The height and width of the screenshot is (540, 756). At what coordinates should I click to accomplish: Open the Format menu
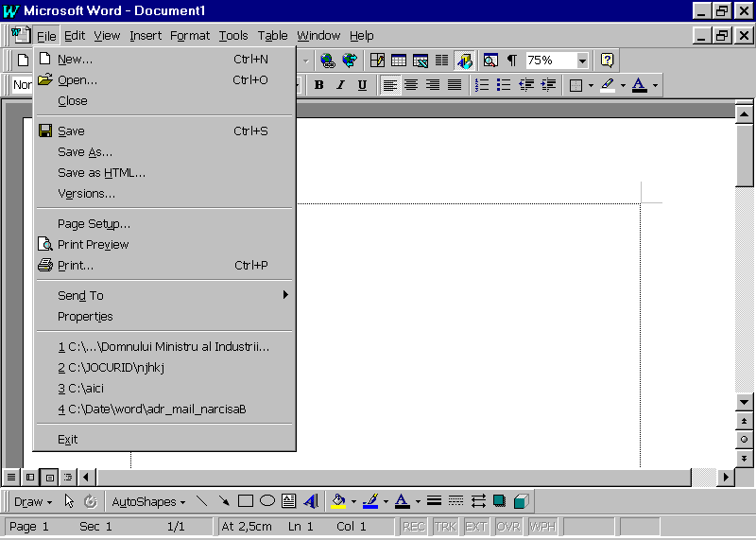click(190, 36)
